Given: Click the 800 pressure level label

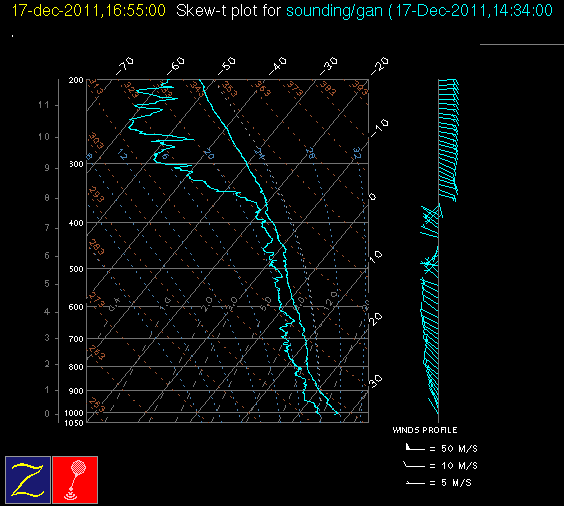Looking at the screenshot, I should coord(76,367).
